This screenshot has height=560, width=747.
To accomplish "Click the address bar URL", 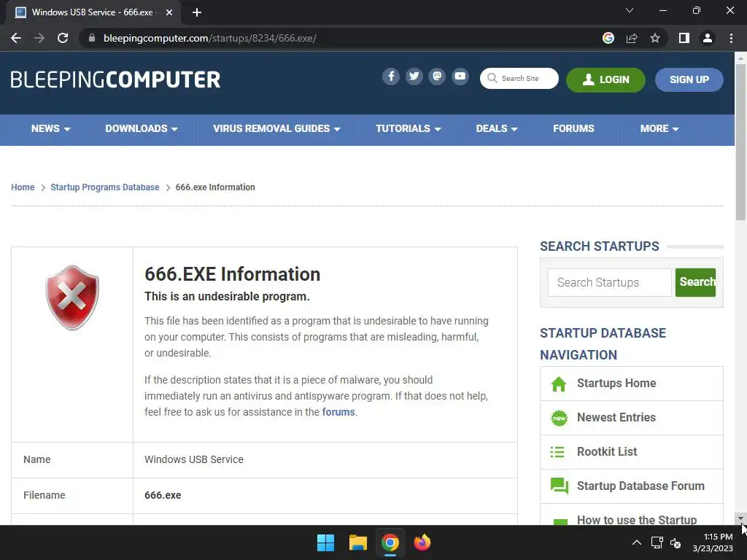I will [209, 38].
